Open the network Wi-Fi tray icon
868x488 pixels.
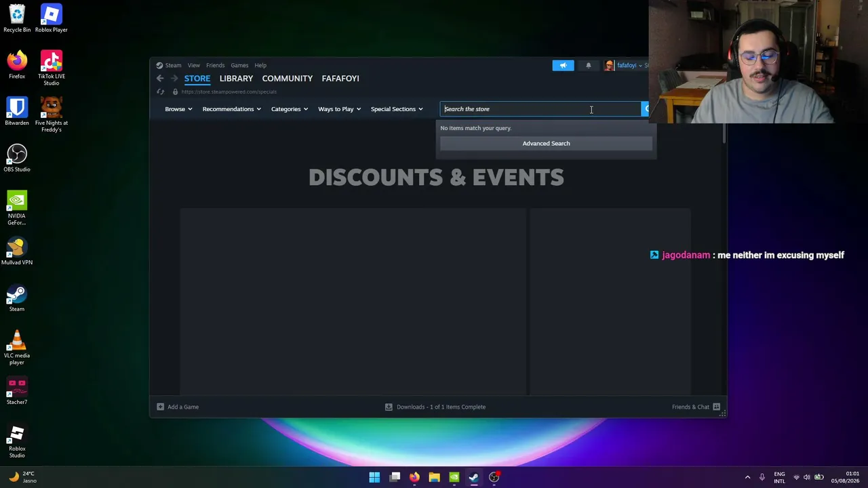point(796,477)
